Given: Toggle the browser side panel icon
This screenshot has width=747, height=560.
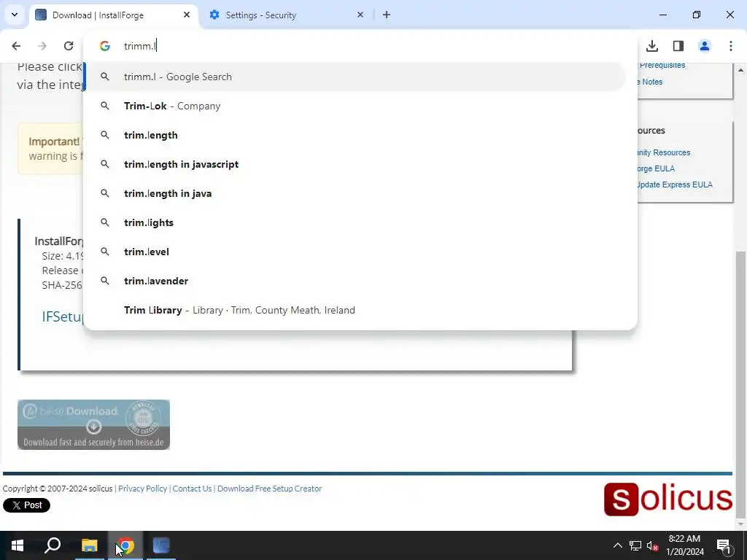Looking at the screenshot, I should [x=678, y=46].
